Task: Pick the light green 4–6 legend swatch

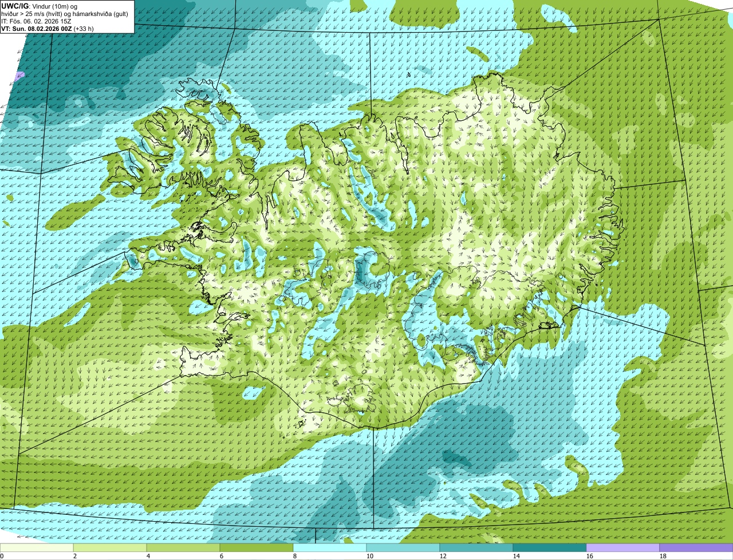Action: 183,548
